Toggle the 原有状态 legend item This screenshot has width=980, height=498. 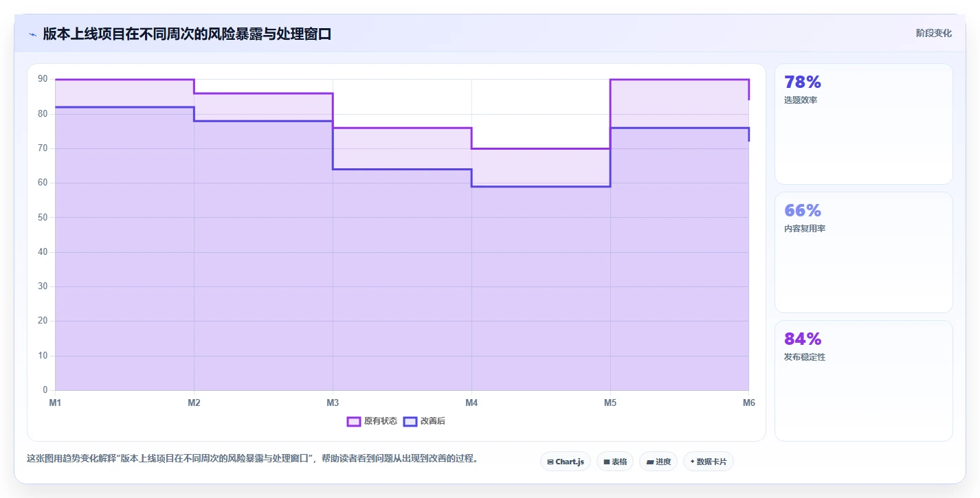pos(372,421)
